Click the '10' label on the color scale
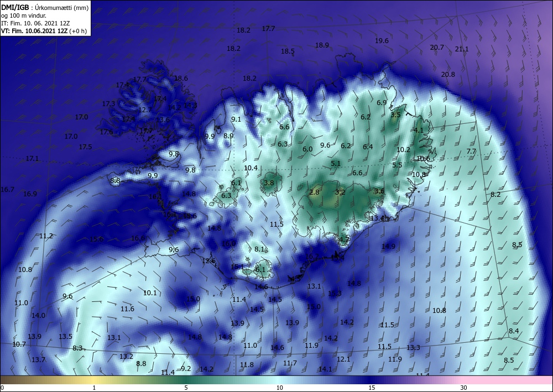Screen dimensions: 553x392 279,388
